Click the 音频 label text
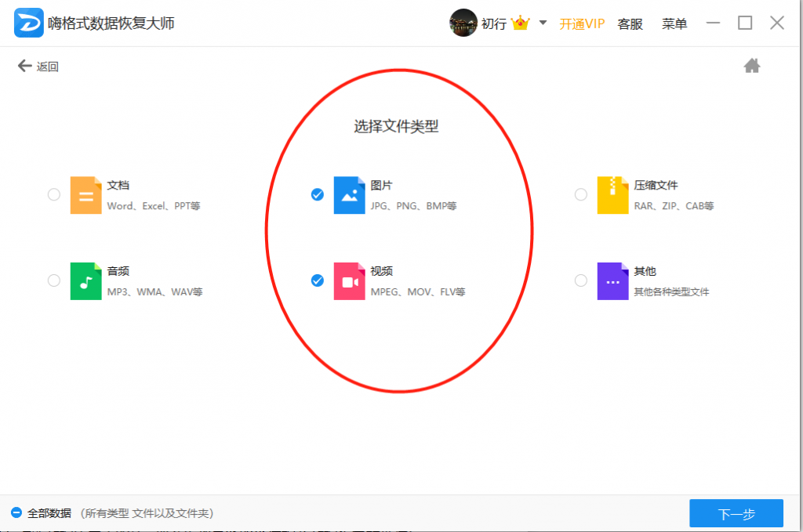Screen dimensions: 803x532 pos(118,271)
